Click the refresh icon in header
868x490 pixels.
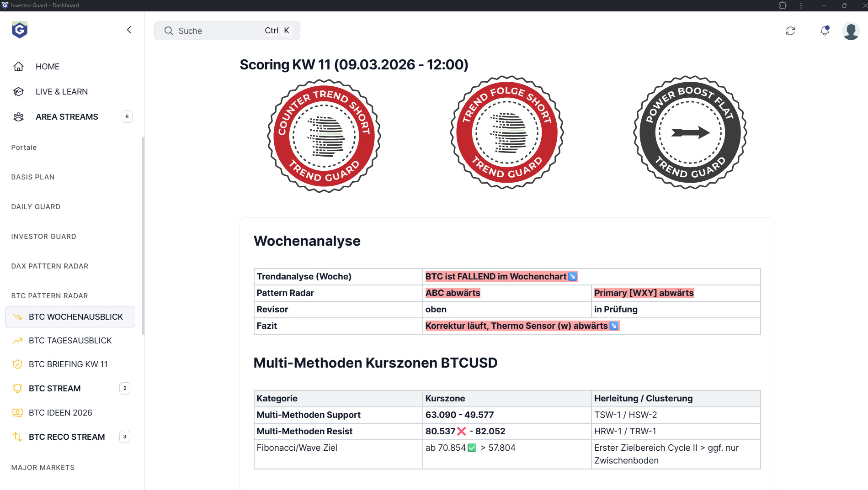[x=790, y=31]
